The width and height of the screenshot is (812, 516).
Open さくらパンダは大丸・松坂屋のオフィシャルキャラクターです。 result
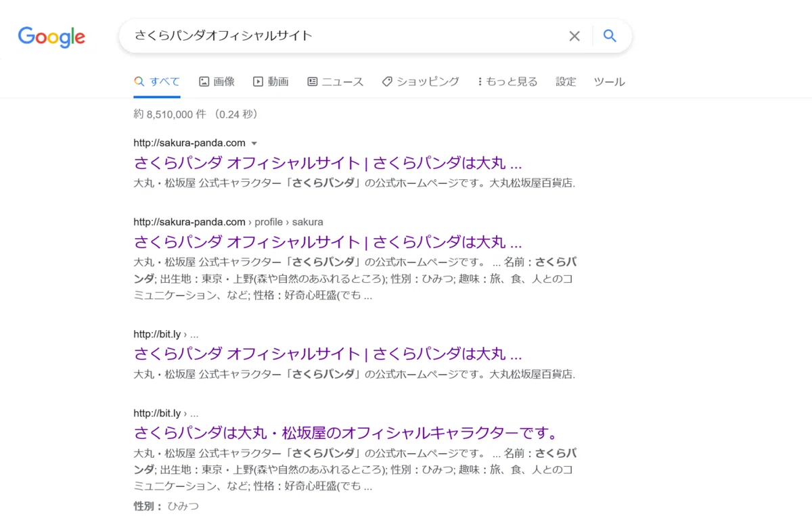tap(345, 433)
